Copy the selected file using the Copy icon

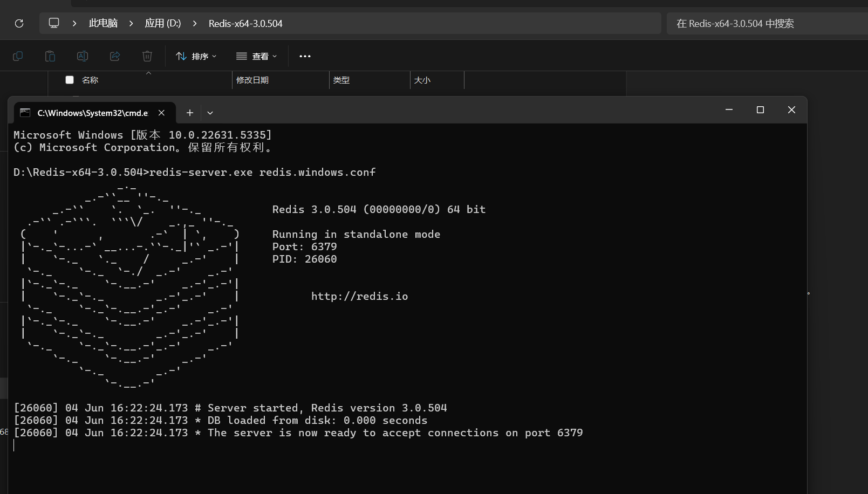18,56
